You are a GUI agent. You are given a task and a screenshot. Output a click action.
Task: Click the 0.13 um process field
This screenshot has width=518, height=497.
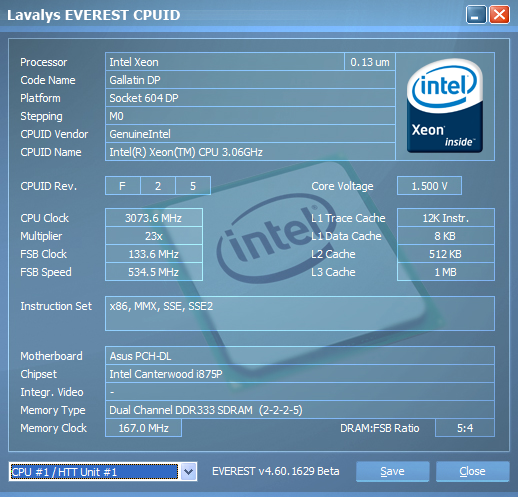coord(370,62)
